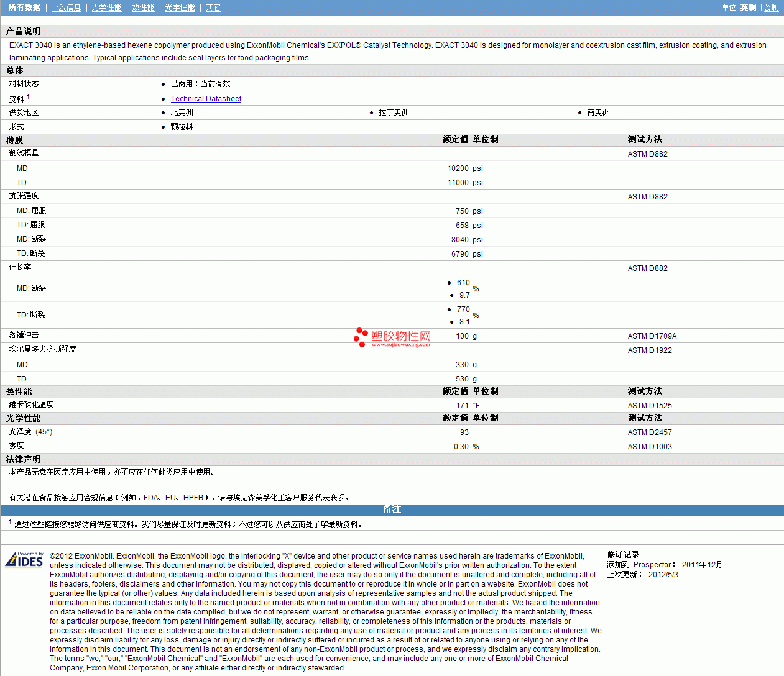
Task: Click the 法律声明 section heading
Action: click(24, 460)
